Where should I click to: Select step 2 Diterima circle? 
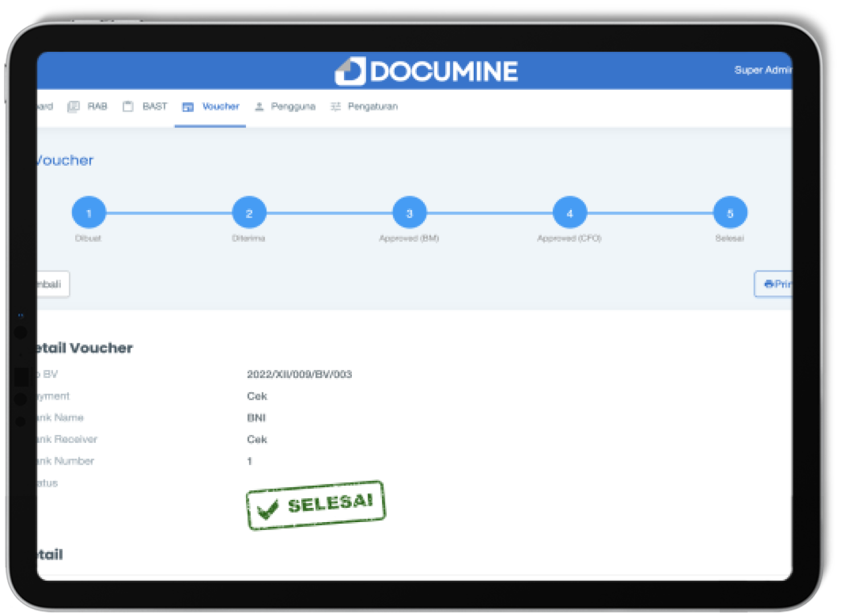(x=249, y=213)
